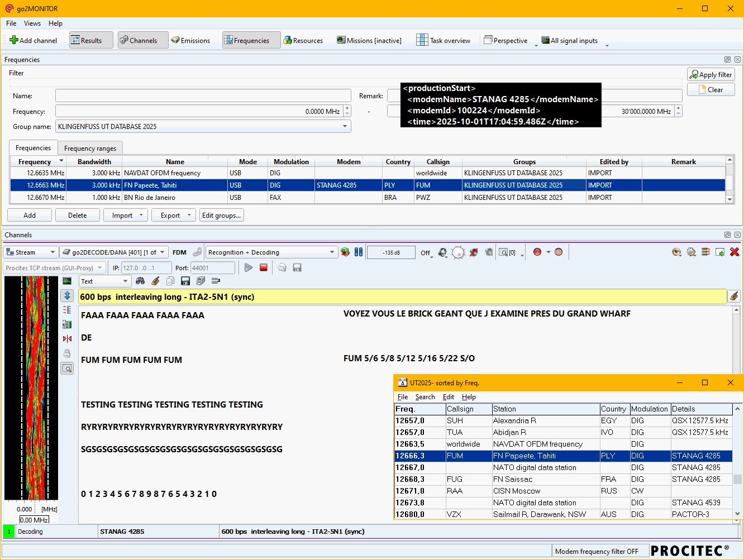
Task: Click the binoculars search icon in the text toolbar
Action: (x=140, y=281)
